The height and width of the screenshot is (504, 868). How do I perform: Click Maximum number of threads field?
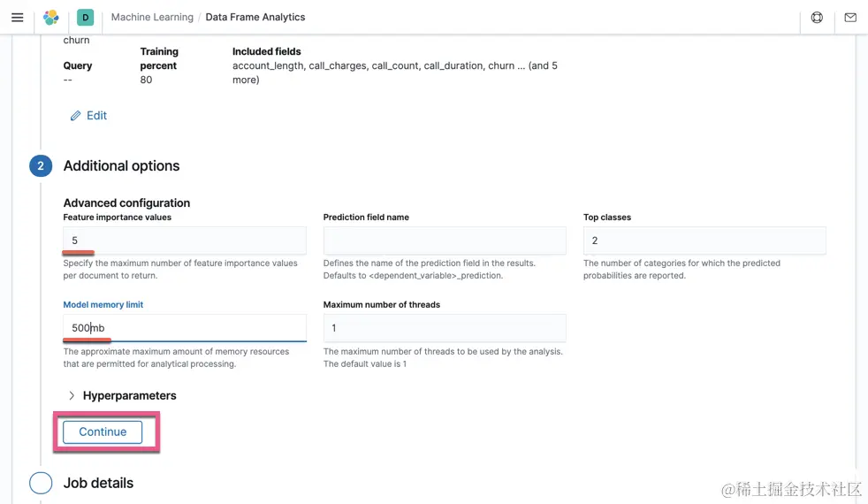click(445, 328)
